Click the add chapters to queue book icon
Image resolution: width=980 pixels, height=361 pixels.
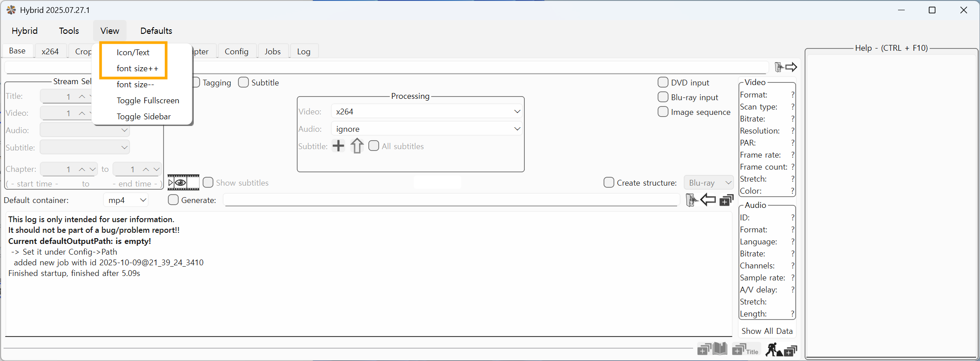[x=712, y=349]
